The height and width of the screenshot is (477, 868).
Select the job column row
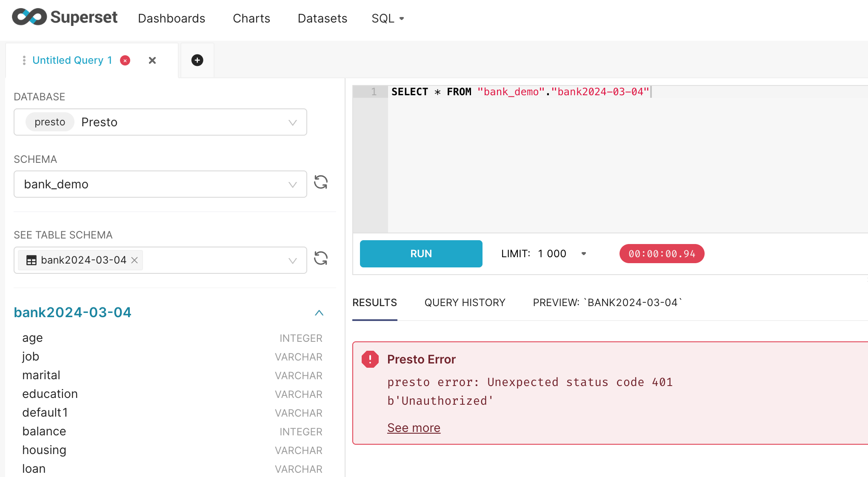[172, 357]
